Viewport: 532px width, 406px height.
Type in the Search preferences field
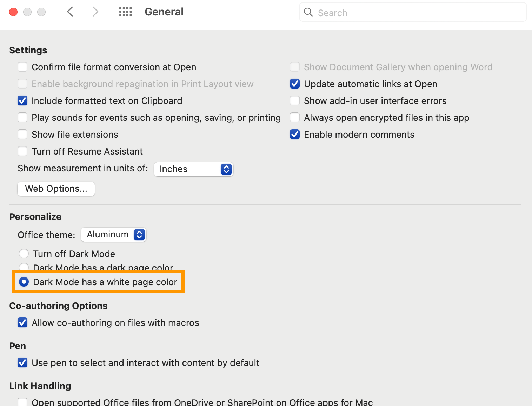coord(418,13)
